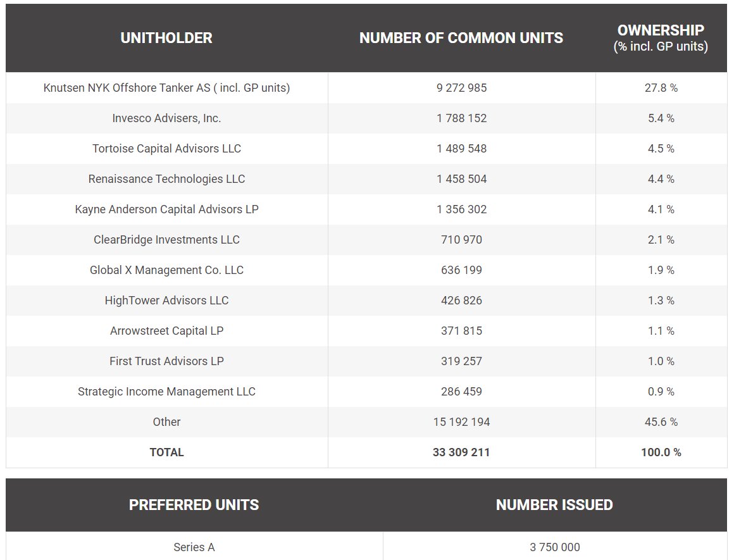The width and height of the screenshot is (734, 560).
Task: Click the 27.8 % ownership cell
Action: coord(661,87)
